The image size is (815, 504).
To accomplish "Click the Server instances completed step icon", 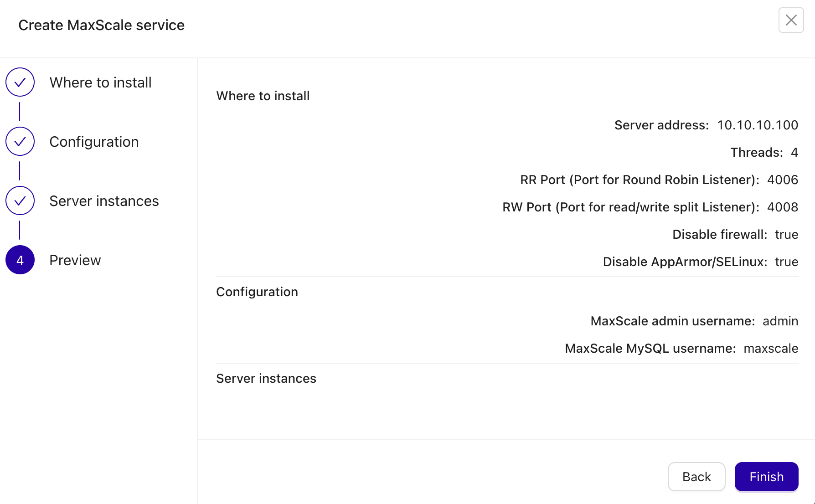I will (20, 201).
